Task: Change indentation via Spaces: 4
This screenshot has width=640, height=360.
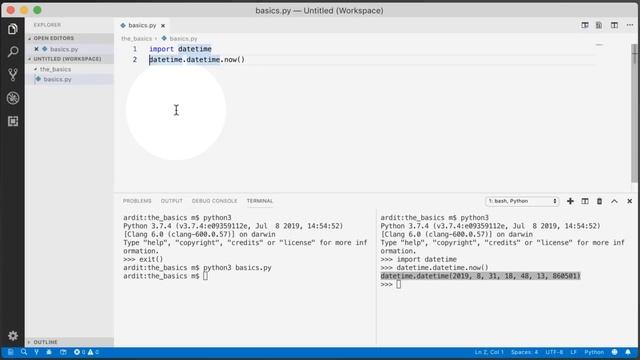Action: [524, 352]
